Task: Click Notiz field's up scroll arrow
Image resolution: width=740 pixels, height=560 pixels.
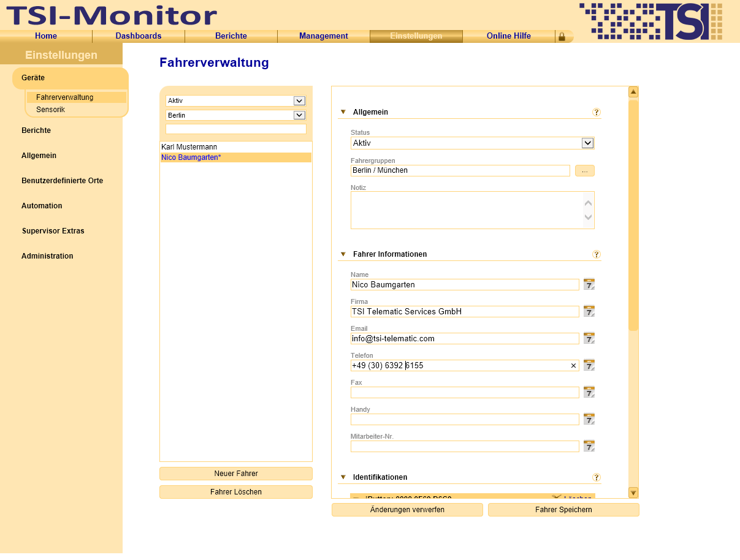Action: coord(589,203)
